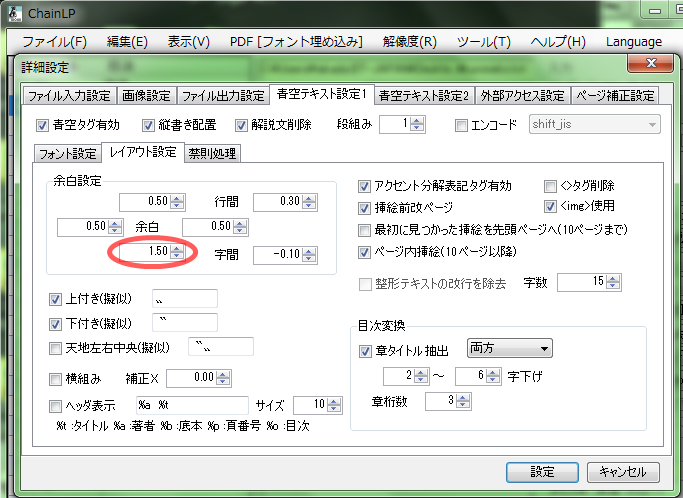Viewport: 683px width, 498px height.
Task: Enable 天地左右中央(擬似) checkbox
Action: (x=55, y=349)
